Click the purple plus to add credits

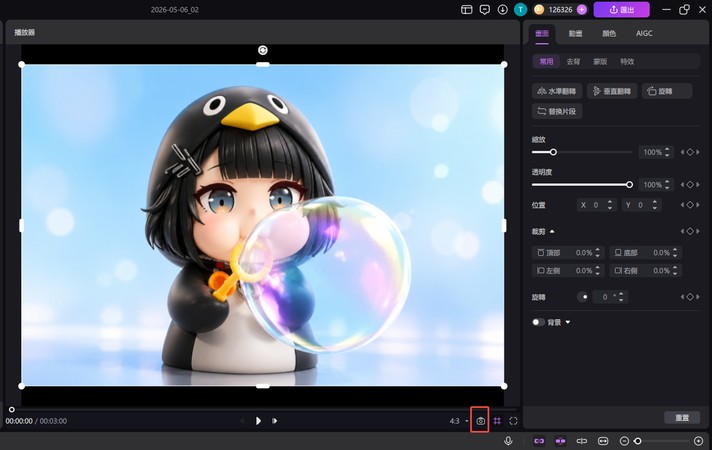point(582,10)
